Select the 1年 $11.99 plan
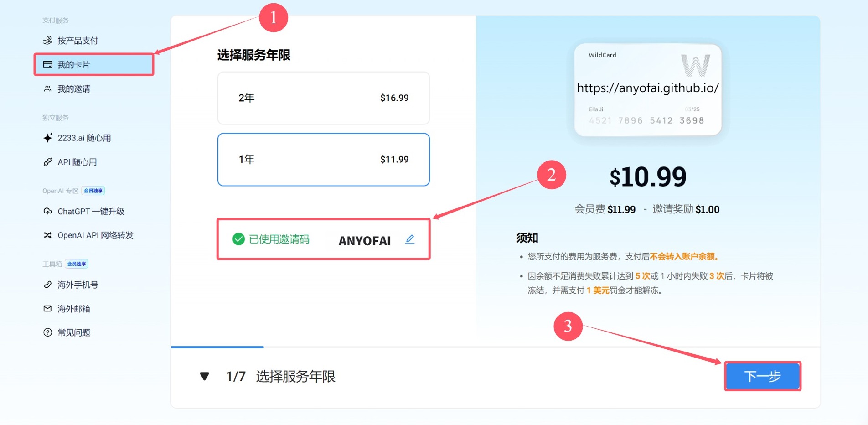The image size is (868, 425). 324,160
